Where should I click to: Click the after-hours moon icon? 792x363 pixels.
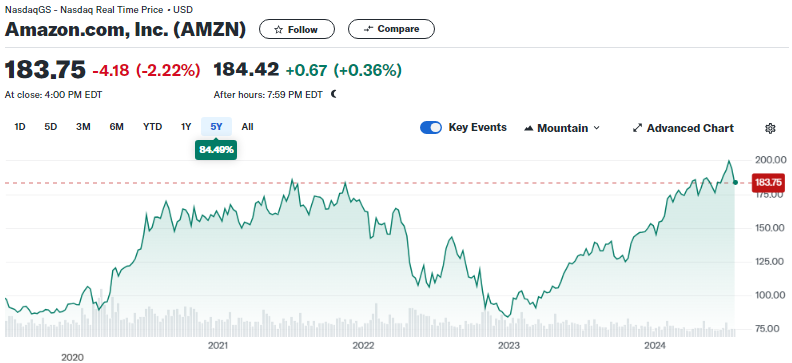[x=333, y=94]
